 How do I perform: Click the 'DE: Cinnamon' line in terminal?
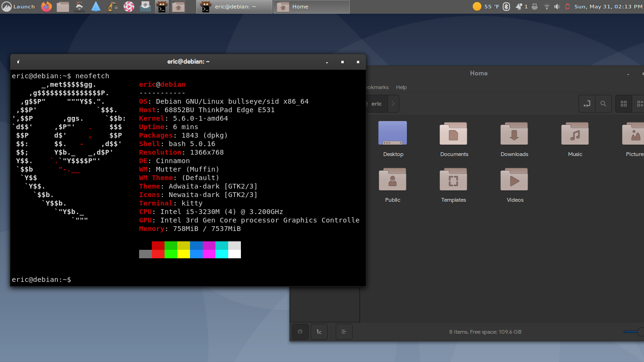[165, 161]
